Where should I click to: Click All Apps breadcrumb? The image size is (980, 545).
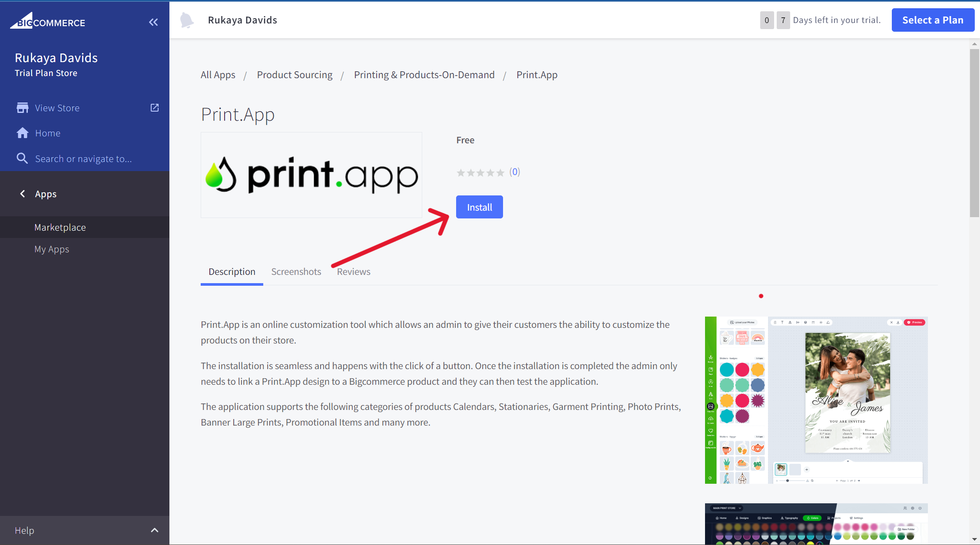point(218,75)
